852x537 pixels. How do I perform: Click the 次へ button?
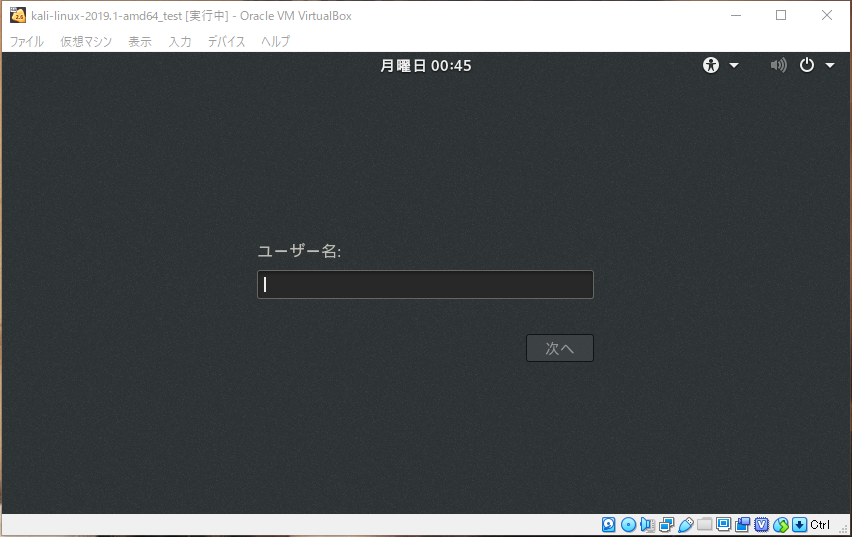[x=560, y=348]
